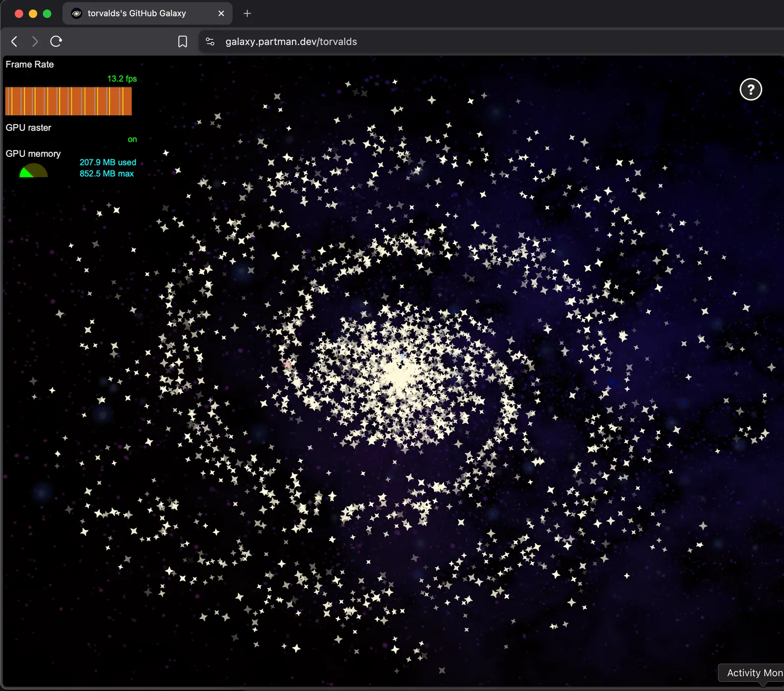Go back to the previous page
784x691 pixels.
[x=14, y=41]
